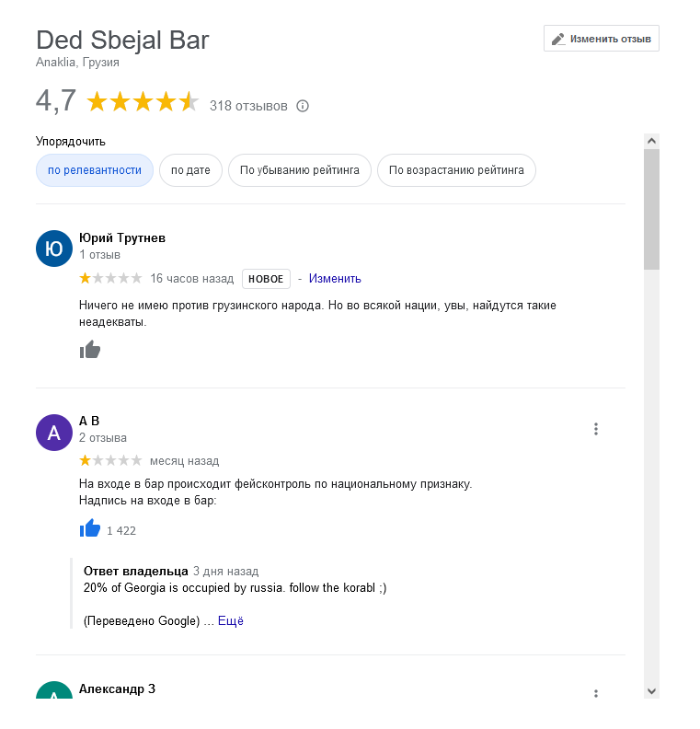700x729 pixels.
Task: Click the green avatar of Александр З
Action: [x=54, y=690]
